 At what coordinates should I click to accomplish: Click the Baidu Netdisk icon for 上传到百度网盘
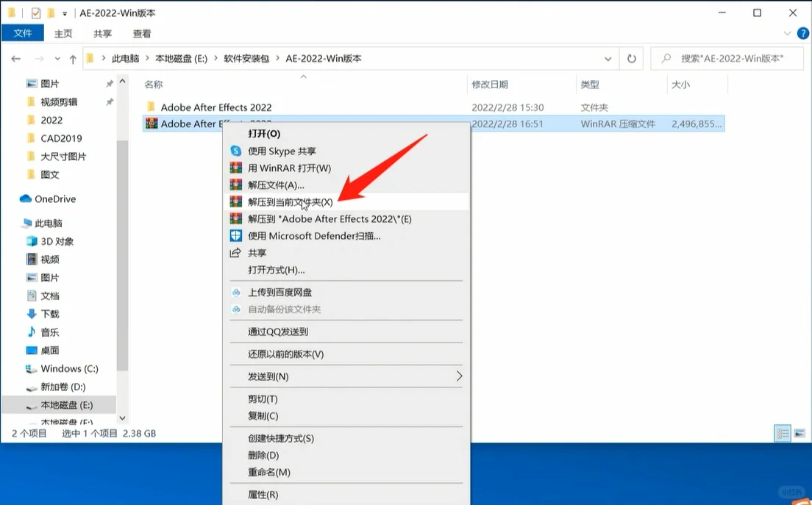pos(236,293)
